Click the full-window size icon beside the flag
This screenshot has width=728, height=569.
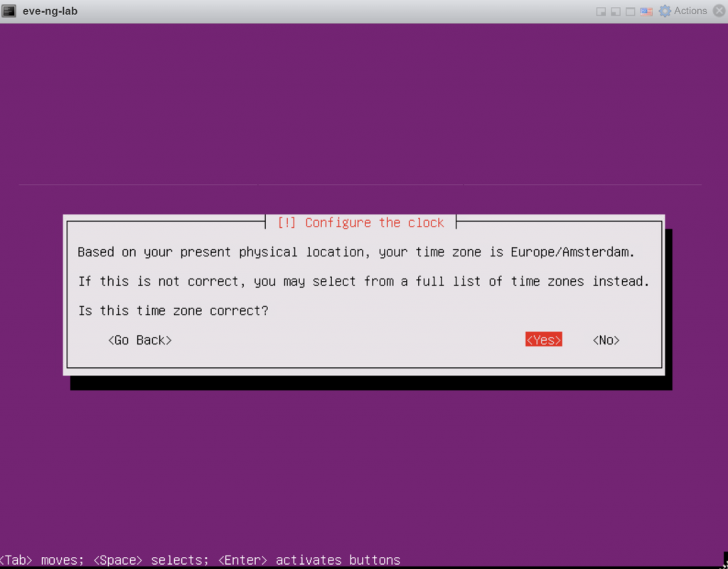point(631,11)
